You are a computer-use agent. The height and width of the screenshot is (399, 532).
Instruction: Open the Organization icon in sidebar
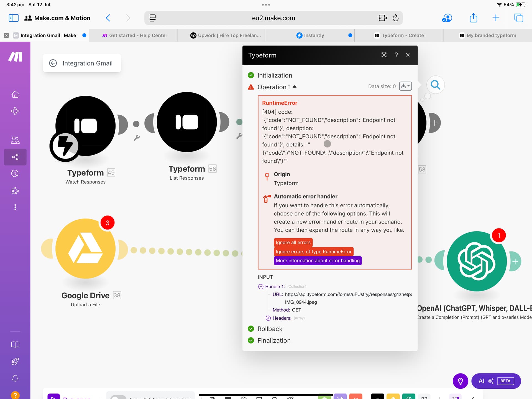pyautogui.click(x=15, y=111)
